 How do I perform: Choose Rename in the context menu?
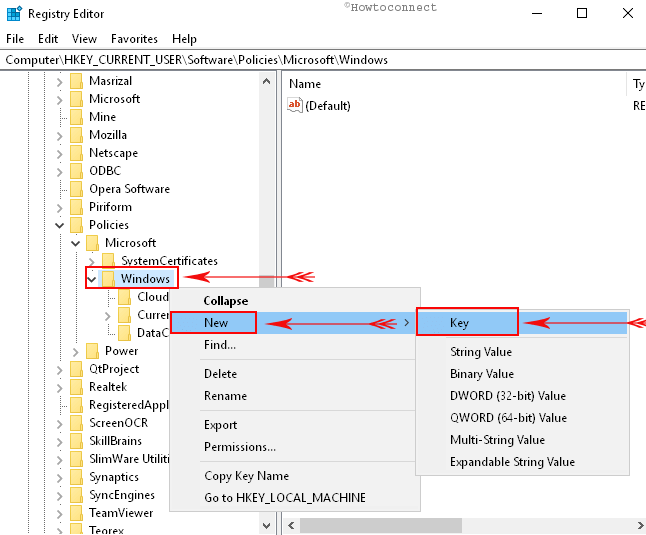tap(295, 395)
